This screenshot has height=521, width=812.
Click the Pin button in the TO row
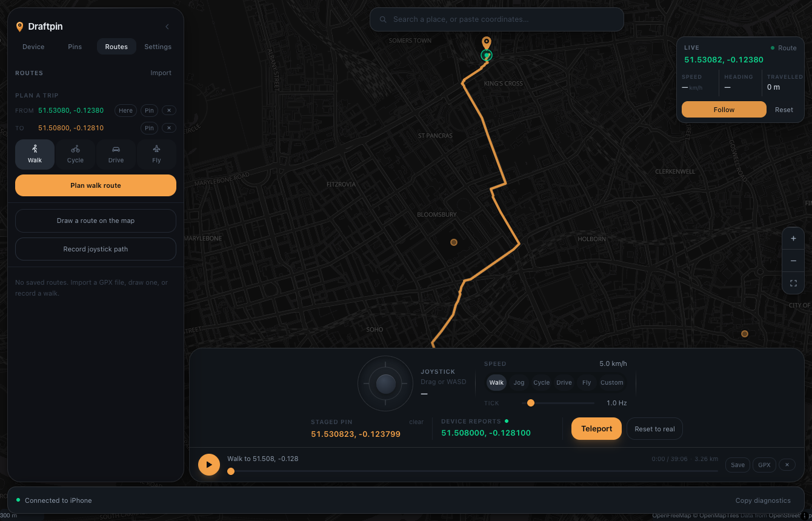(x=149, y=128)
